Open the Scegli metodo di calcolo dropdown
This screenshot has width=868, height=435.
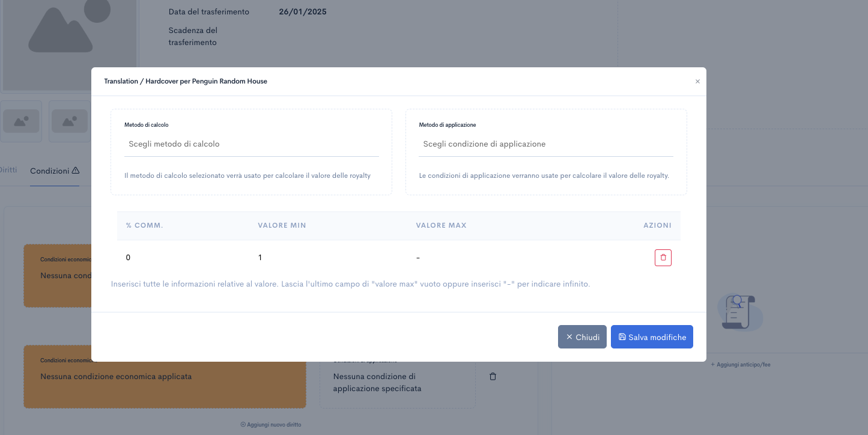click(x=252, y=144)
